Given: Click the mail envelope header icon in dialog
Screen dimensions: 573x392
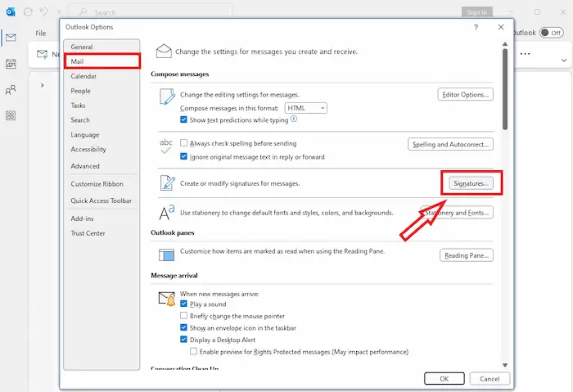Looking at the screenshot, I should coord(164,51).
